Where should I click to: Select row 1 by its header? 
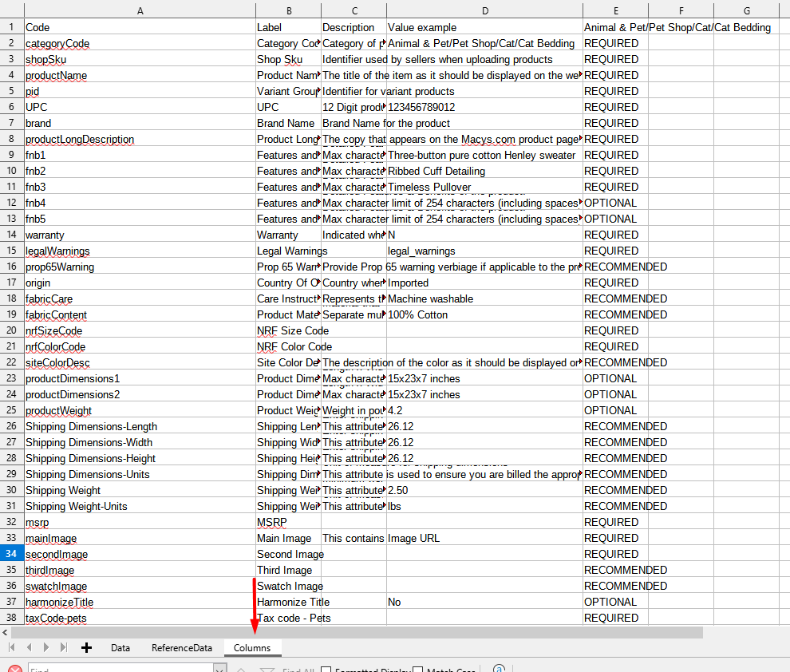click(12, 26)
